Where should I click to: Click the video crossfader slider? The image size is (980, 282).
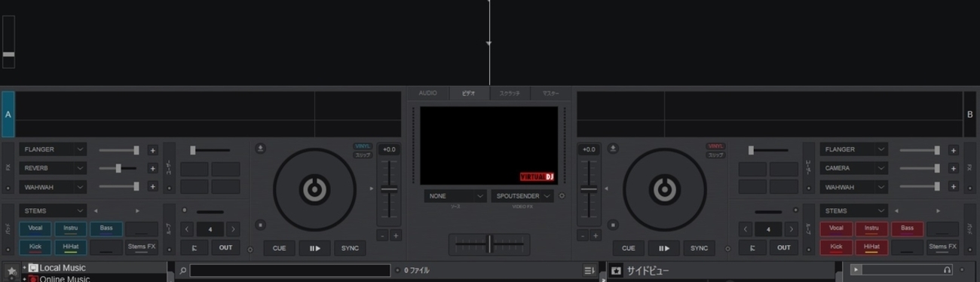pos(489,244)
